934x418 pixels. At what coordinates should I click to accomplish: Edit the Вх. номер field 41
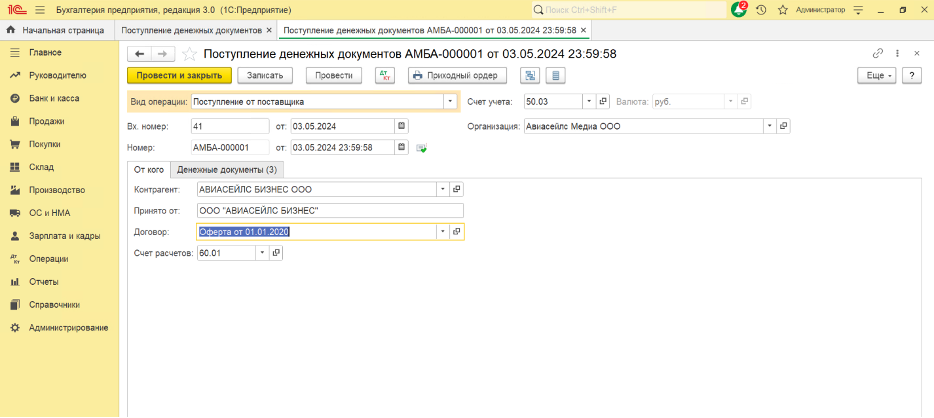point(230,126)
